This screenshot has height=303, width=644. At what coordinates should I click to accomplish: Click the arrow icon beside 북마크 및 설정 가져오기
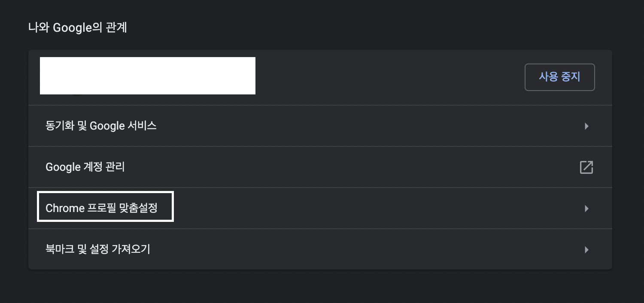click(586, 249)
